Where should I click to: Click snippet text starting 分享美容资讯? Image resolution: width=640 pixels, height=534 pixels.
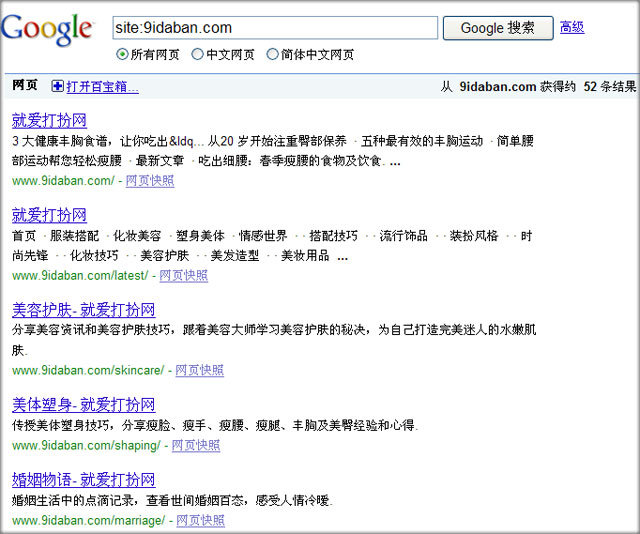[274, 340]
